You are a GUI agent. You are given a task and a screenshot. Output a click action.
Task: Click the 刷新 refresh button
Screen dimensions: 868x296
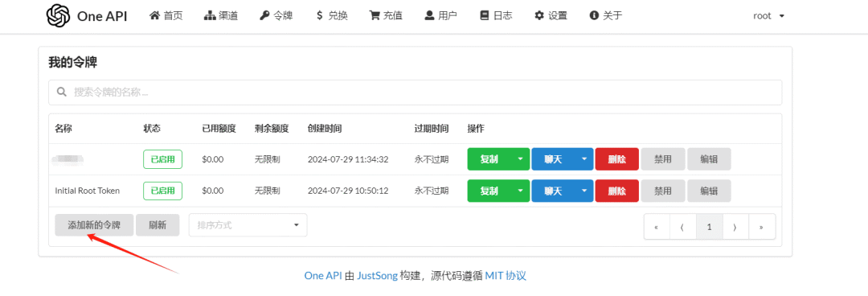point(158,225)
